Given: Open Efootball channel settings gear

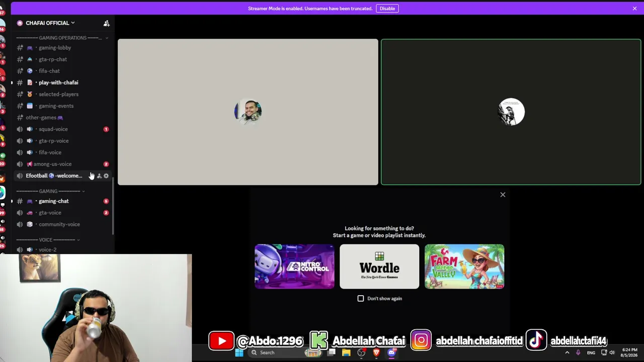Looking at the screenshot, I should [106, 176].
